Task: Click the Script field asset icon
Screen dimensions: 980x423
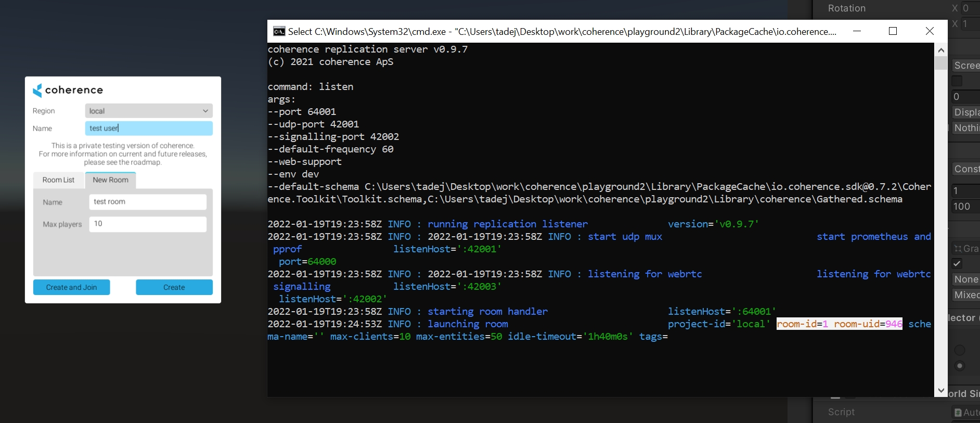Action: pyautogui.click(x=958, y=413)
